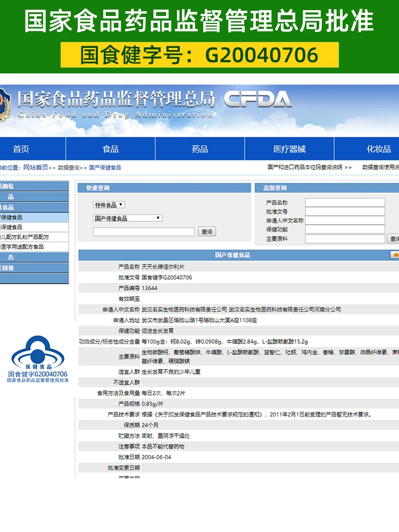Screen dimensions: 399x532
Task: Click the 产品名称 input field
Action: pyautogui.click(x=345, y=203)
